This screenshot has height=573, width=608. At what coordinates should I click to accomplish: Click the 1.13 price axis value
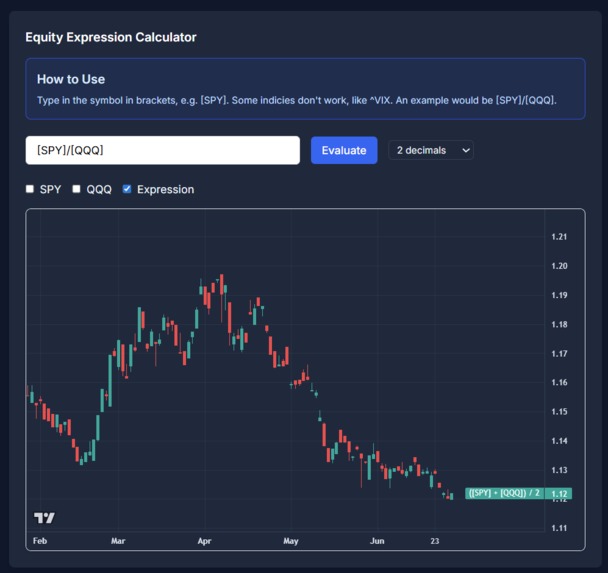point(559,470)
